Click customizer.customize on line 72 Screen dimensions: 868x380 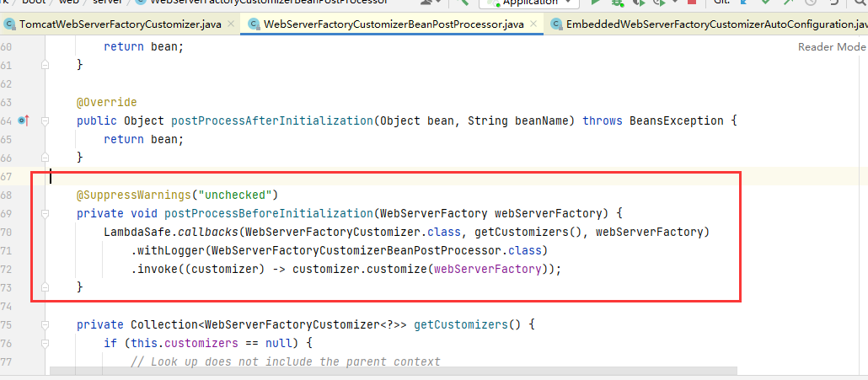click(x=359, y=270)
